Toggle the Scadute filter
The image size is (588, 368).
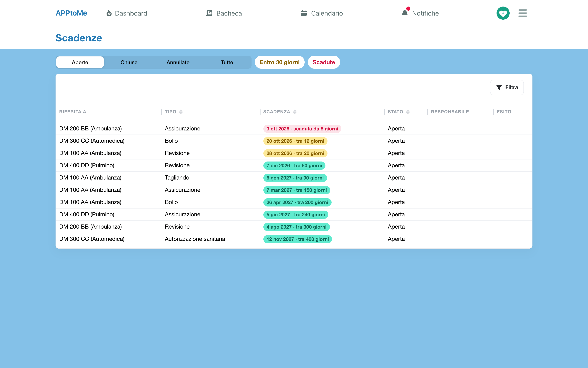click(x=324, y=62)
